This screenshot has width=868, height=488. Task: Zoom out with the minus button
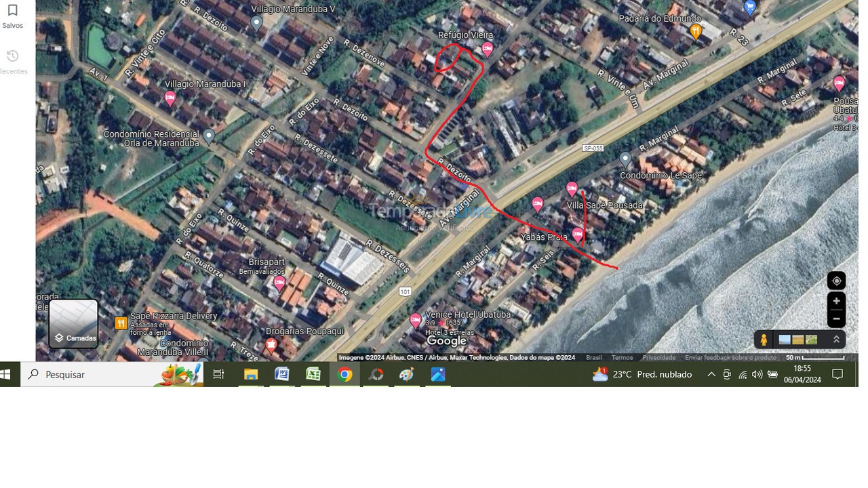[836, 319]
